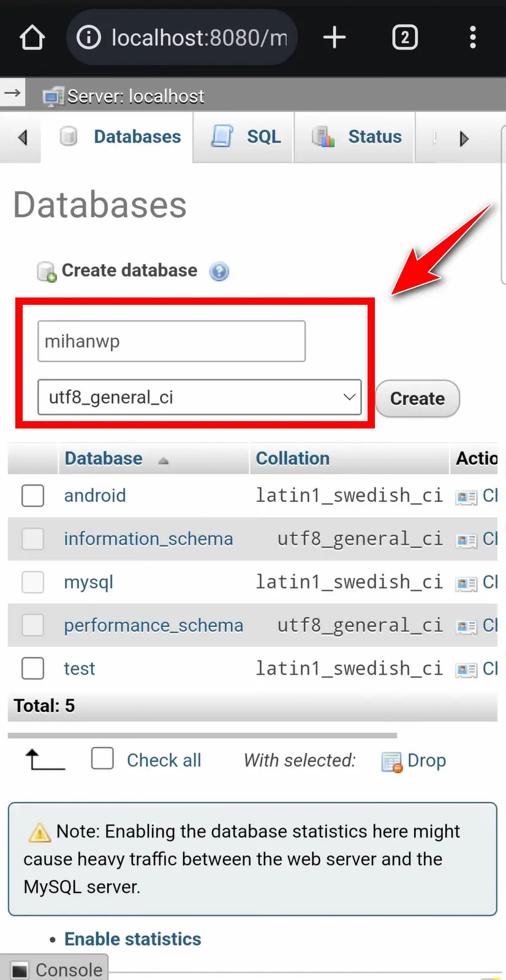Screen dimensions: 506x980
Task: Tap the browser home icon
Action: tap(32, 38)
